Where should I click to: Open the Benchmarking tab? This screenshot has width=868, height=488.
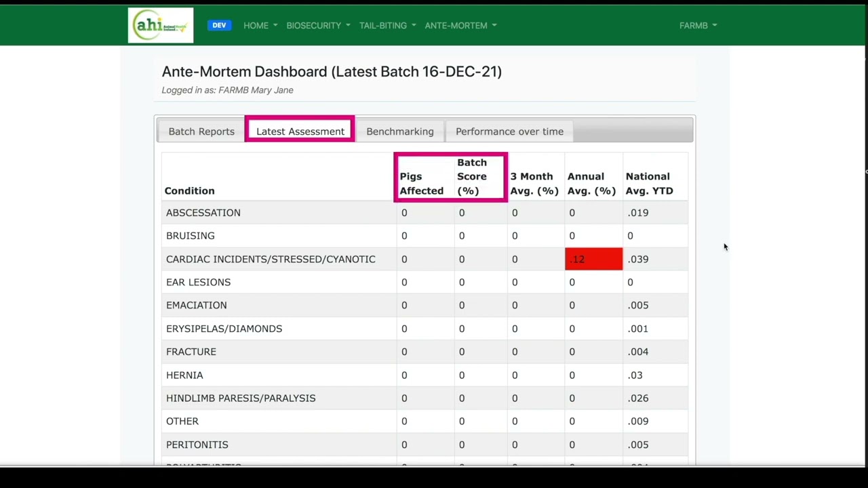tap(400, 131)
